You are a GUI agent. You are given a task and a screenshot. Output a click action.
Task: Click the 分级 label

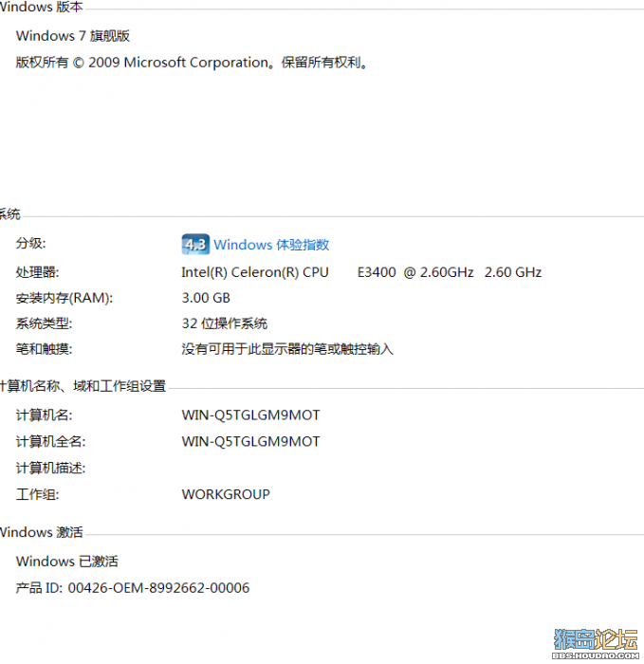(x=31, y=244)
